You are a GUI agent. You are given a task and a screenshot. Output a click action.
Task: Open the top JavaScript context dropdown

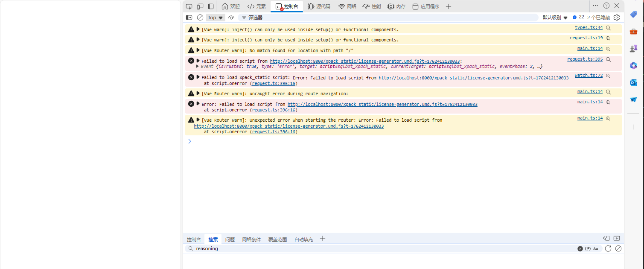216,18
